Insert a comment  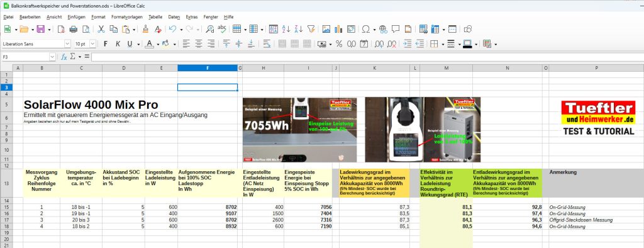pyautogui.click(x=396, y=29)
